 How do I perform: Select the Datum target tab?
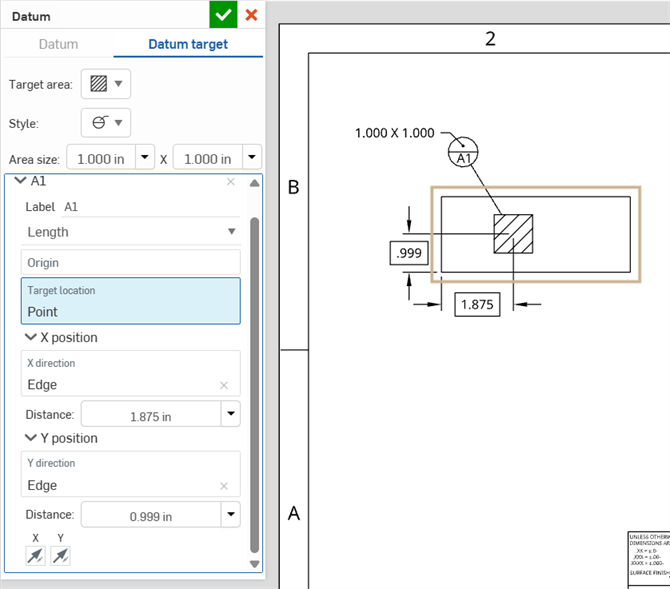coord(188,44)
